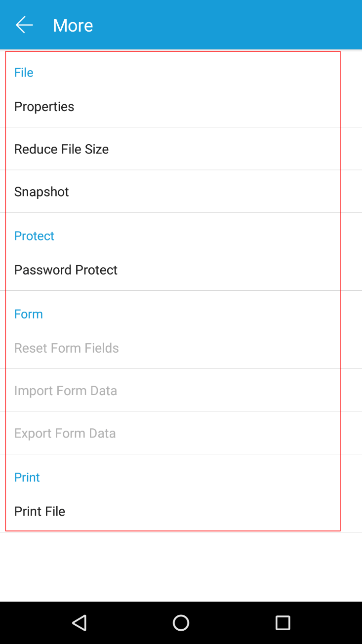Screen dimensions: 362x644
Task: Tap the Form section header
Action: click(28, 314)
